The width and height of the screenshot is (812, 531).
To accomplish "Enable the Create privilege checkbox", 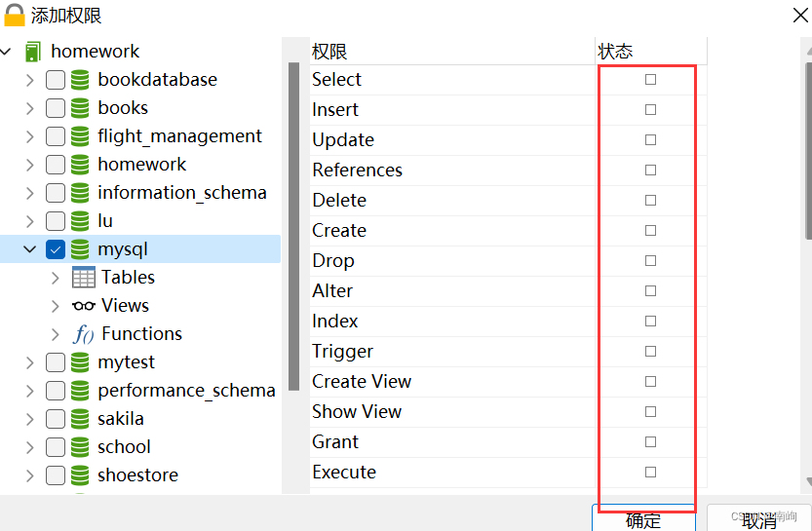I will click(650, 230).
